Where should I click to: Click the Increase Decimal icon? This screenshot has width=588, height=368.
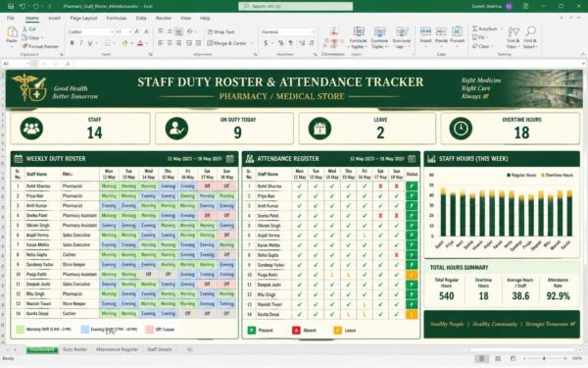point(302,43)
